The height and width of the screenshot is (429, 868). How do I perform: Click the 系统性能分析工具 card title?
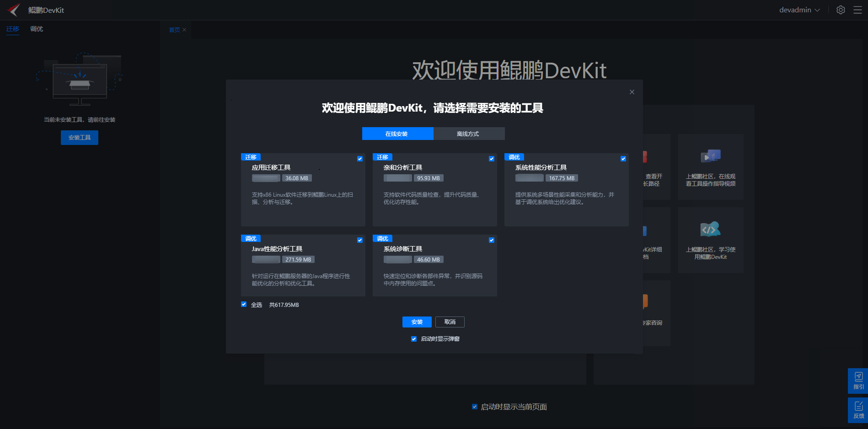[x=541, y=167]
